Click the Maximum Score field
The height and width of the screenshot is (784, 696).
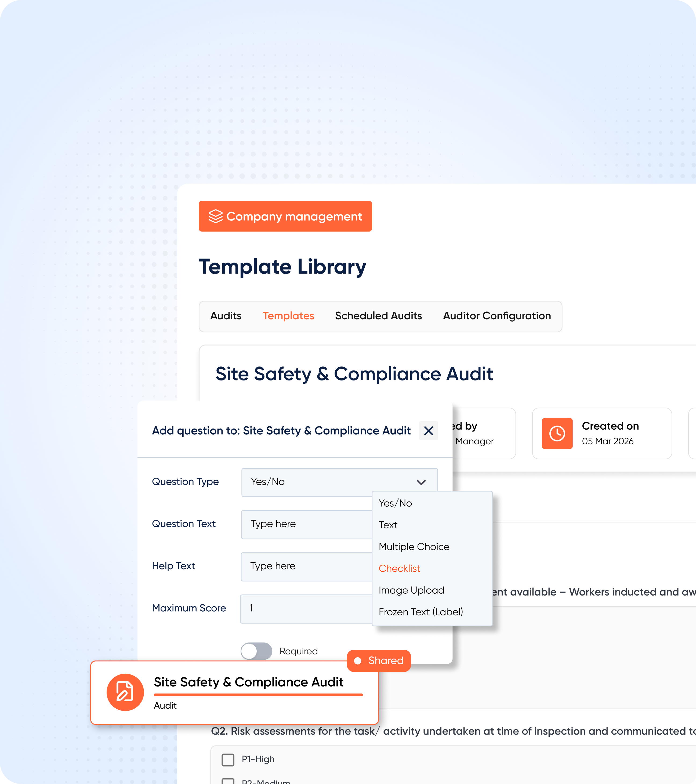point(306,609)
